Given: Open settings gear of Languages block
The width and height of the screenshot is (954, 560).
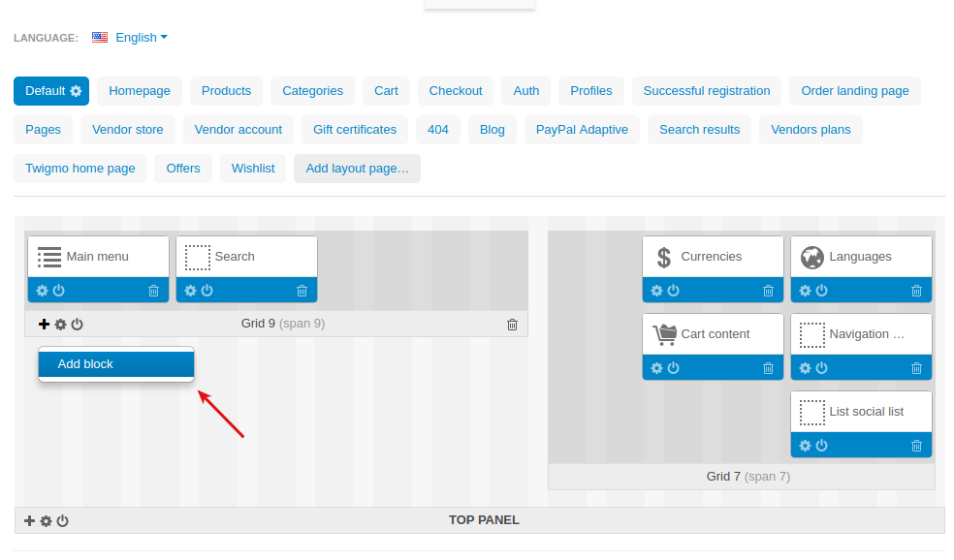Looking at the screenshot, I should 805,291.
